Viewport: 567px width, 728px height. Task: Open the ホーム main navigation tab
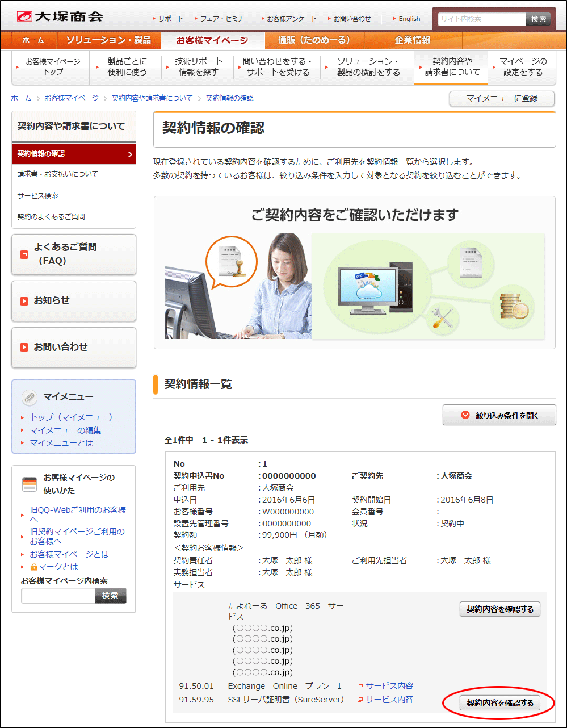coord(33,40)
